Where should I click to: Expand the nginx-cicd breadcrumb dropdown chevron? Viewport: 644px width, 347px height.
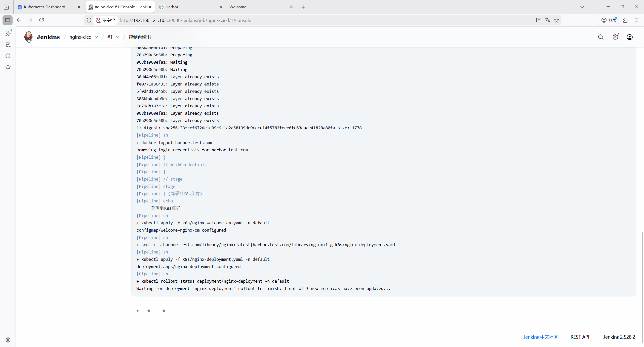[x=96, y=37]
